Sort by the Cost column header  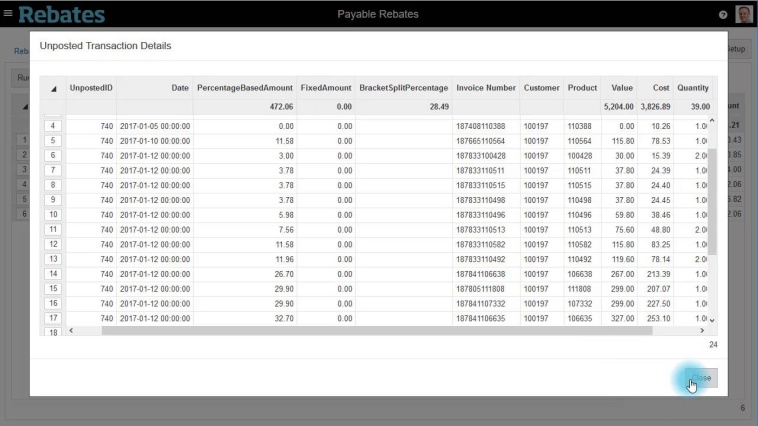(x=655, y=88)
